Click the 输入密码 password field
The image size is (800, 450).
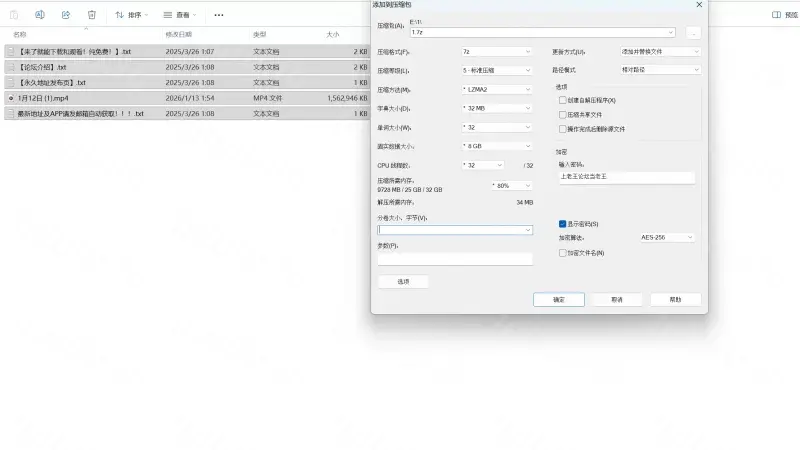(x=626, y=177)
